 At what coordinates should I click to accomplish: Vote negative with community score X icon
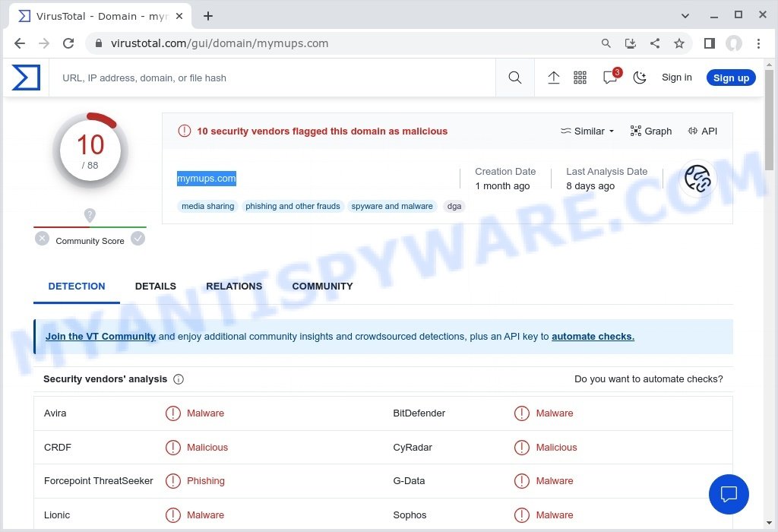pyautogui.click(x=43, y=239)
